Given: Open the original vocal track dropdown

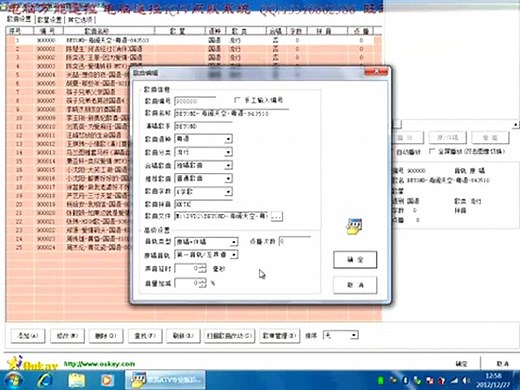Looking at the screenshot, I should point(234,255).
